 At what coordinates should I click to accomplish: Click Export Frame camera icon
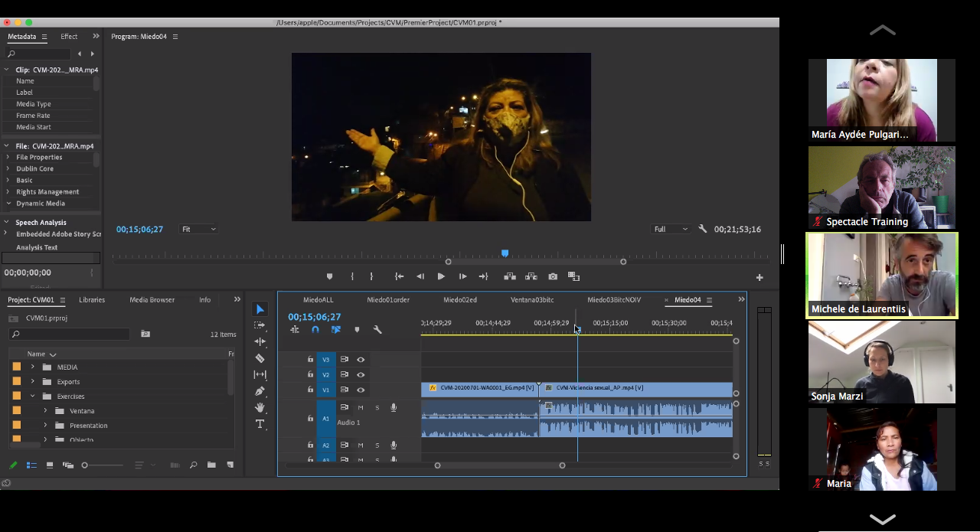click(x=553, y=276)
